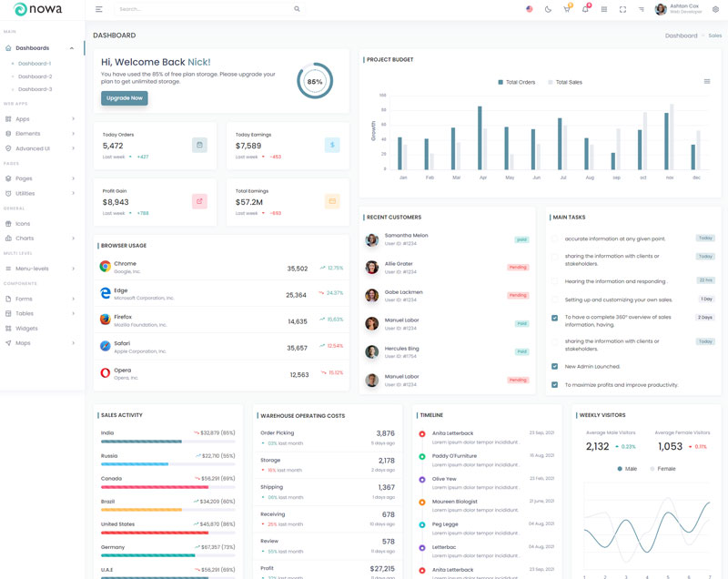
Task: Click the settings gear in top bar
Action: click(715, 9)
